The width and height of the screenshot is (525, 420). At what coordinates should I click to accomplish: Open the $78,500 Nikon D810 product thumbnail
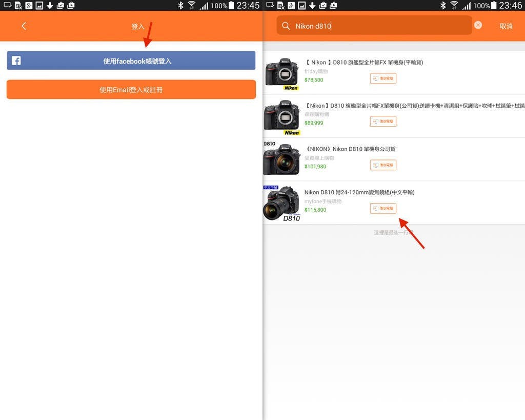(282, 73)
